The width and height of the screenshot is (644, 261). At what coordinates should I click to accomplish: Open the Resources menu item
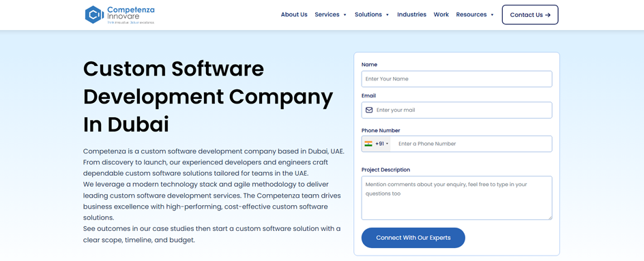pyautogui.click(x=471, y=14)
